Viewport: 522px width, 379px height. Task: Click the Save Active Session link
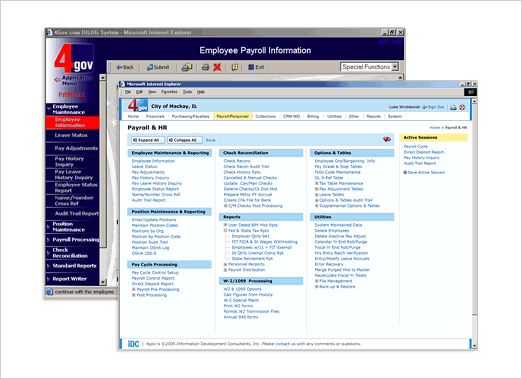click(x=424, y=172)
